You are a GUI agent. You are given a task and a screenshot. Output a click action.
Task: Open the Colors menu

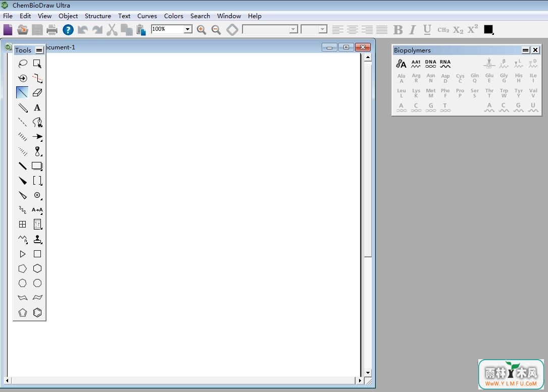pyautogui.click(x=174, y=16)
